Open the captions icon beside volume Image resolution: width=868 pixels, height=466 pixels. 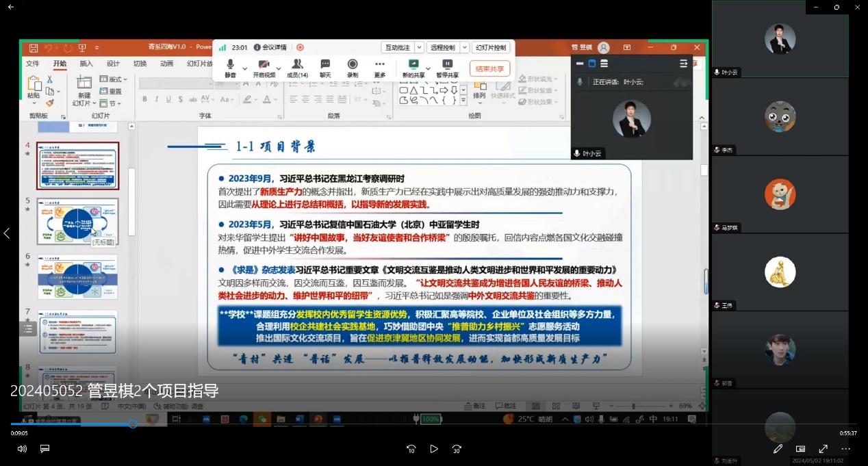click(x=44, y=449)
